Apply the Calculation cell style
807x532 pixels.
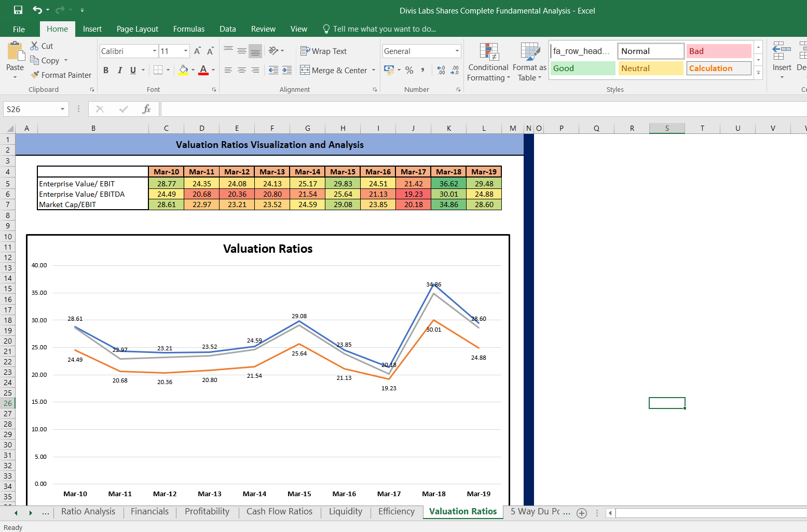pos(719,69)
